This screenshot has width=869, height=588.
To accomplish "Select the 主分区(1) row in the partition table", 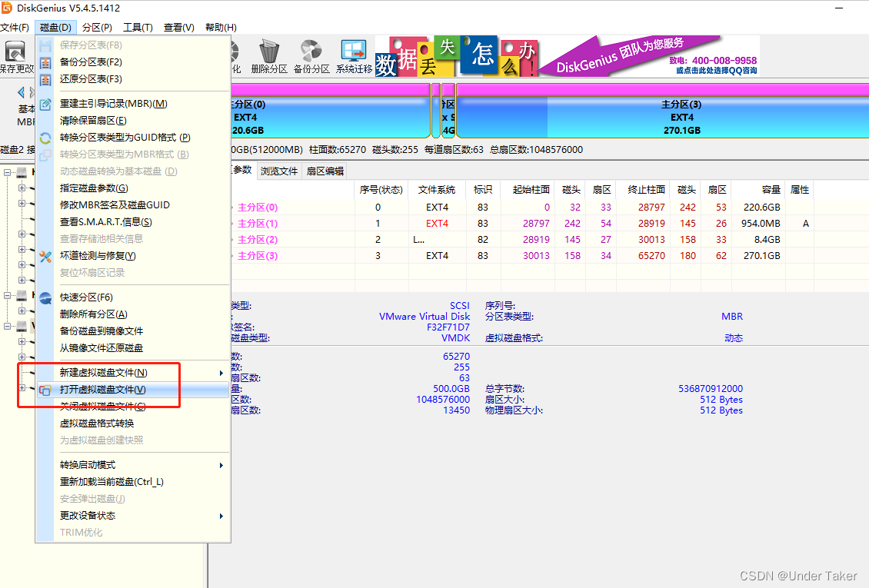I will pos(521,224).
